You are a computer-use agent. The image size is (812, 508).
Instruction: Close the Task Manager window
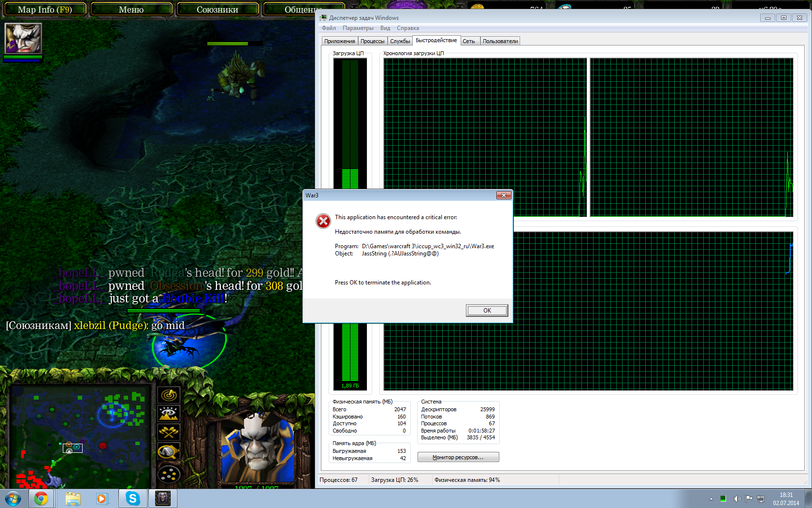click(800, 18)
